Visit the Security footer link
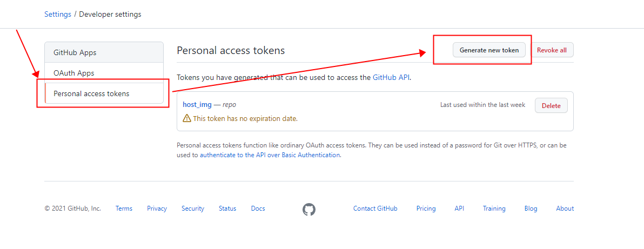 point(193,208)
